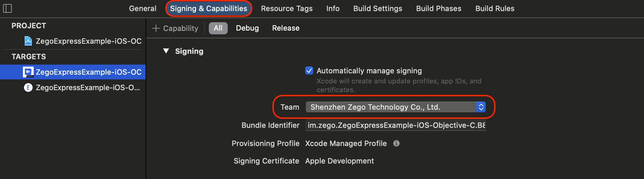Go to the Build Phases tab
This screenshot has height=179, width=644.
click(x=439, y=8)
